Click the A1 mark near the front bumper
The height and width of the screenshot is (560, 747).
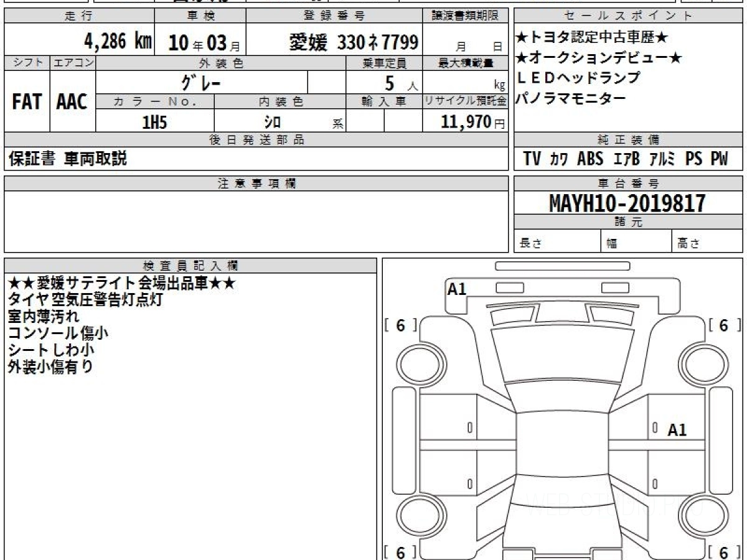pos(457,289)
